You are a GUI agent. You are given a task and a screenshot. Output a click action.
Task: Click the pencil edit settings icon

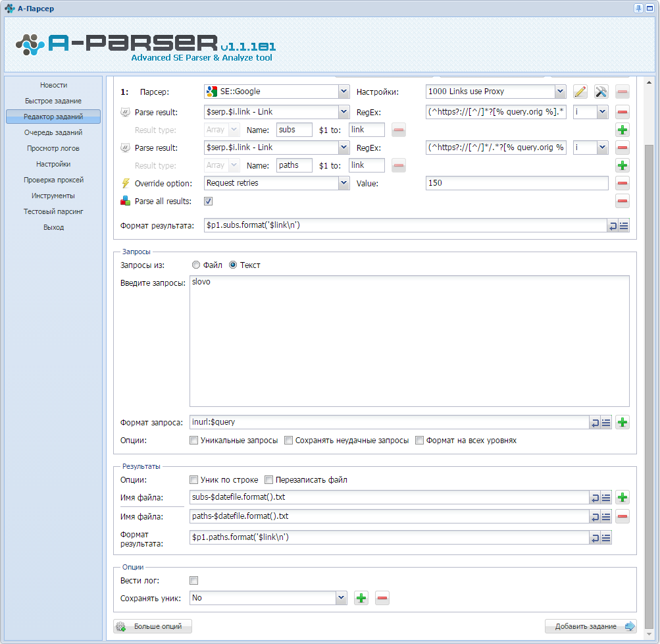[580, 92]
